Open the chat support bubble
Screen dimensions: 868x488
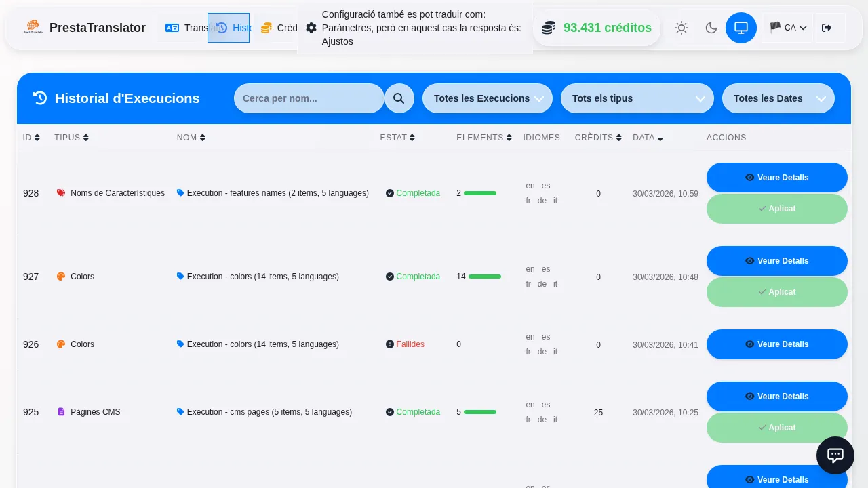(835, 455)
